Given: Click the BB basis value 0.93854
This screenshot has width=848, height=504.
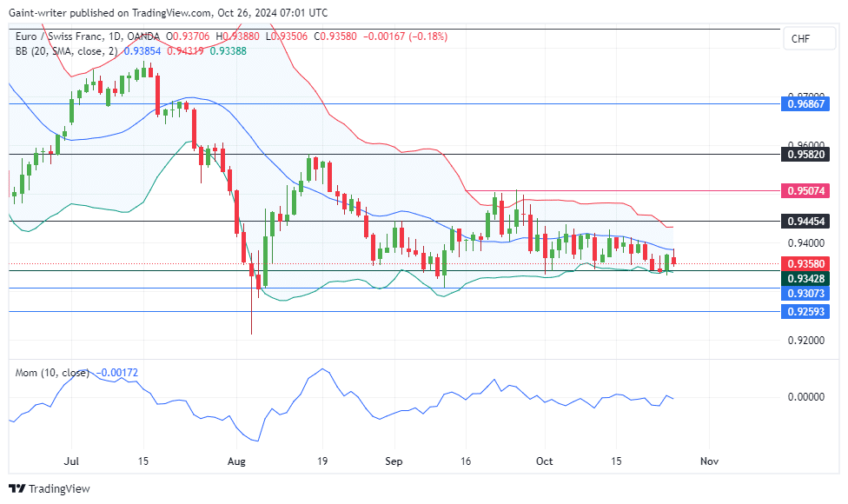Looking at the screenshot, I should click(x=142, y=50).
